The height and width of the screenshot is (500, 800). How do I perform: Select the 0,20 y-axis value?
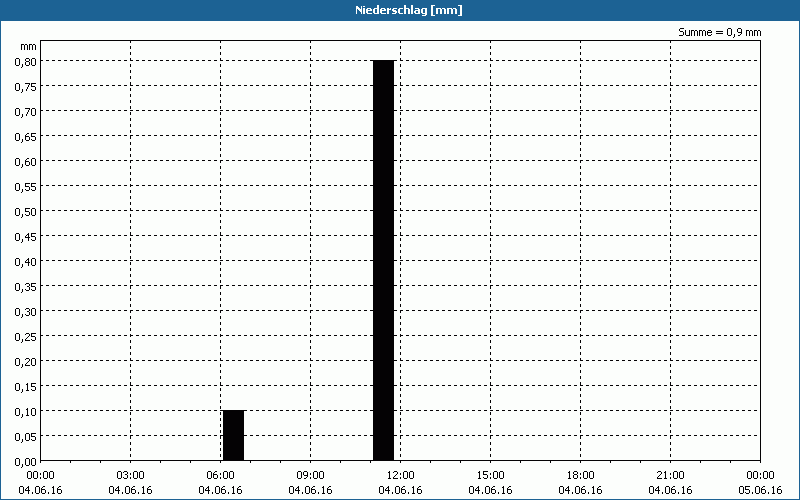[26, 361]
